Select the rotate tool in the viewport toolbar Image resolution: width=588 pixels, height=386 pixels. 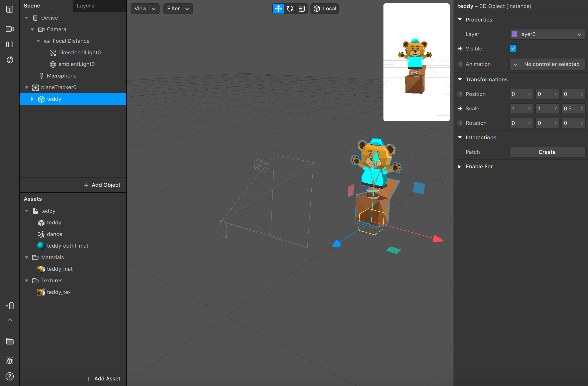(290, 9)
